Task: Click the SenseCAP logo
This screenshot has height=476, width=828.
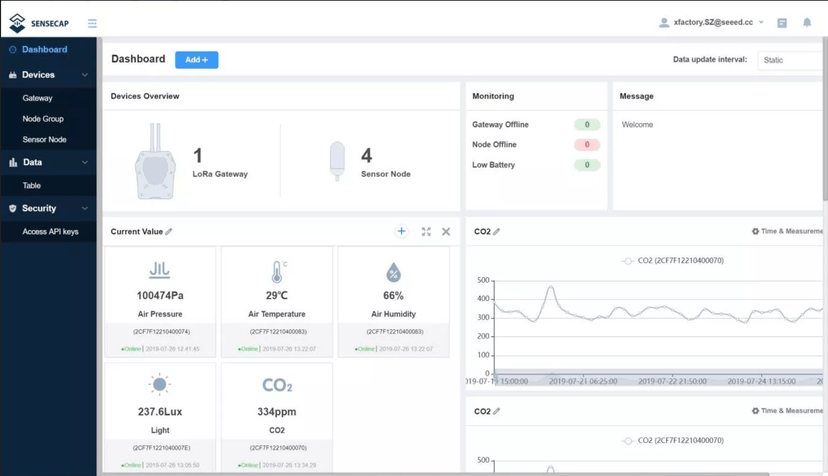Action: (39, 23)
